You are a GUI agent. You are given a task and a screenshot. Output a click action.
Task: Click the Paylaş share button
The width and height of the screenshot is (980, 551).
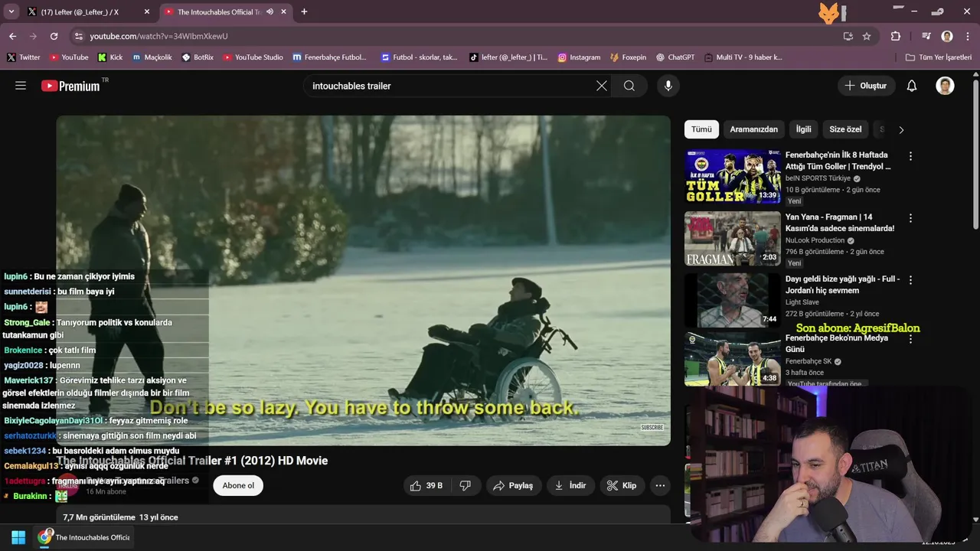514,485
